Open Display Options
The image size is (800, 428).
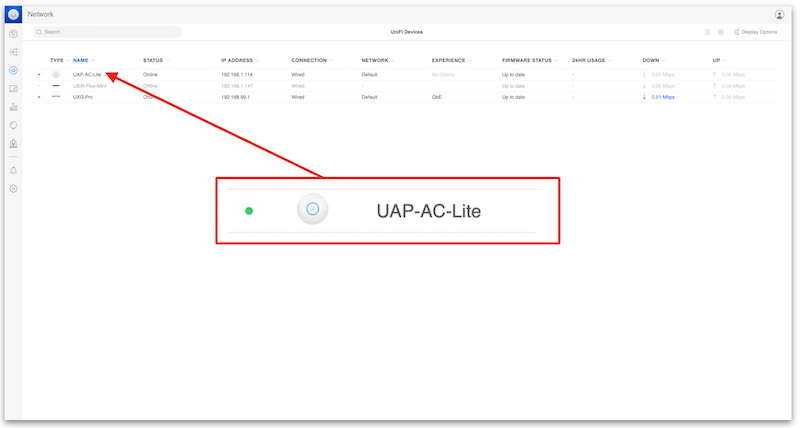coord(755,32)
